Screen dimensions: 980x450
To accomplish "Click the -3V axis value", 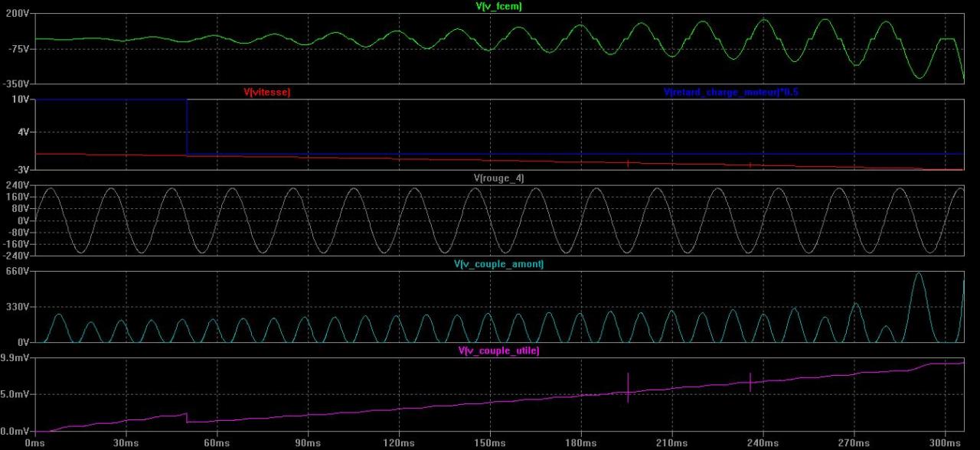I will coord(21,169).
